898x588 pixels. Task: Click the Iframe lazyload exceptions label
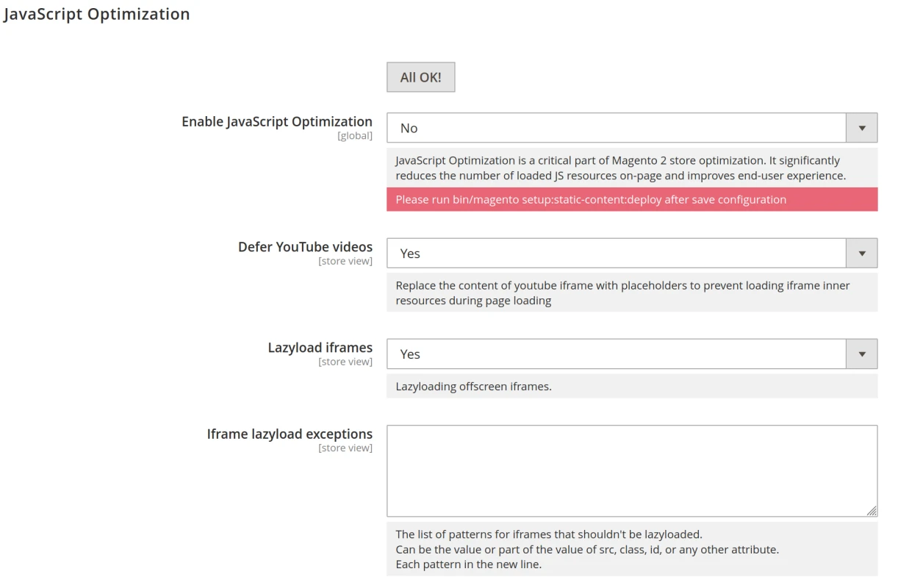click(x=290, y=434)
